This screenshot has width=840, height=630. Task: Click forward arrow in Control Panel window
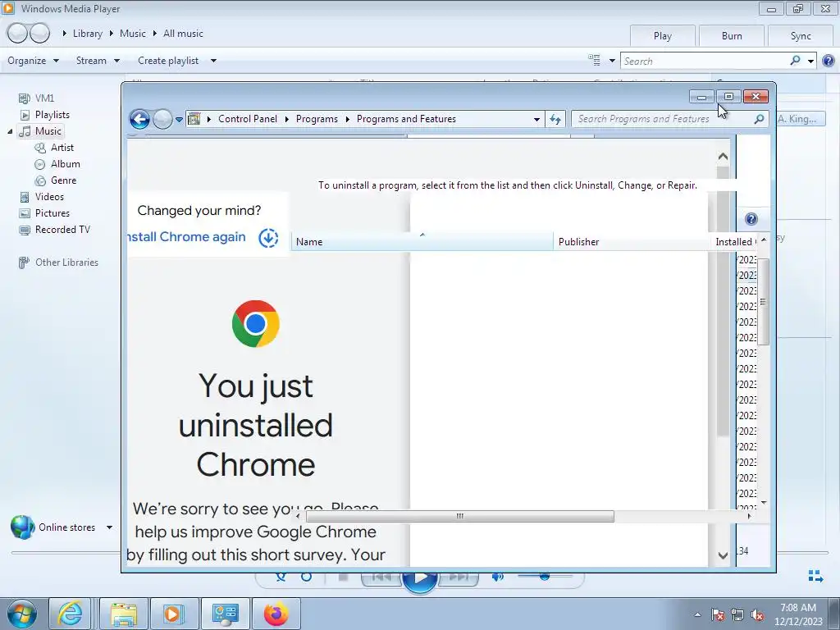click(162, 119)
